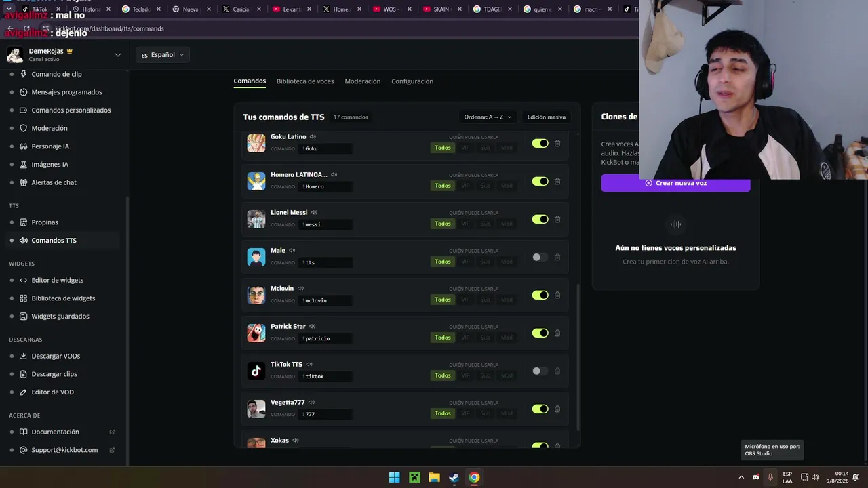
Task: Switch to the Teclado browser tab
Action: (x=141, y=9)
